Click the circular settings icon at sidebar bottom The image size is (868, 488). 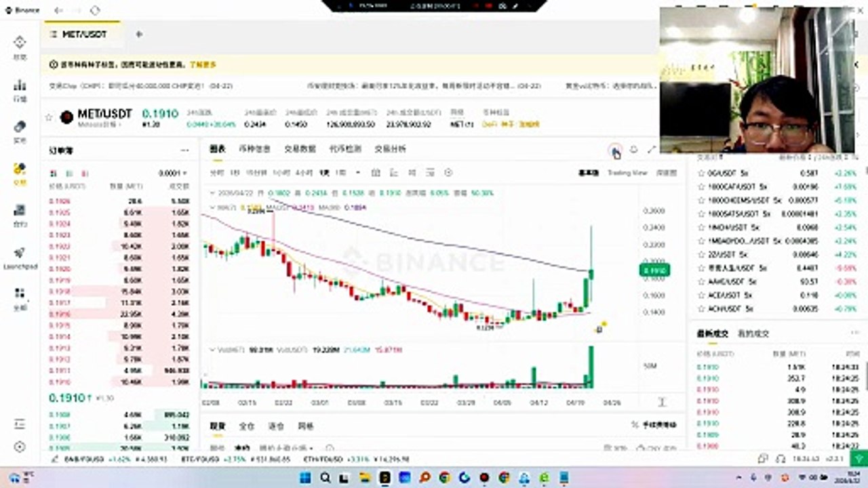click(20, 447)
